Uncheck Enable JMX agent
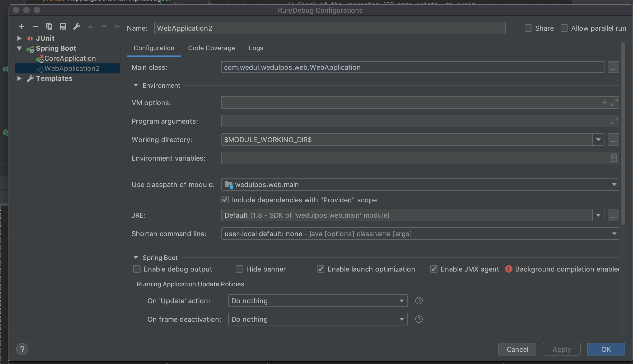 (434, 269)
